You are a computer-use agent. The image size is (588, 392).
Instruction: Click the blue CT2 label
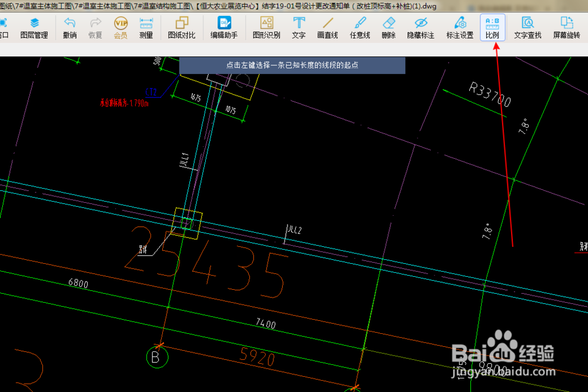coord(151,92)
